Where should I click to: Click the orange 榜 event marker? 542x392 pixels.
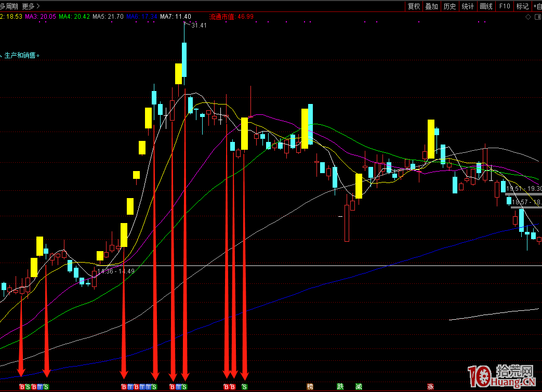[310, 387]
